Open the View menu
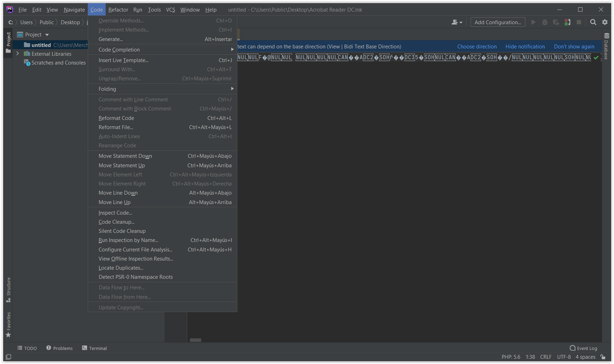This screenshot has height=364, width=614. click(52, 10)
